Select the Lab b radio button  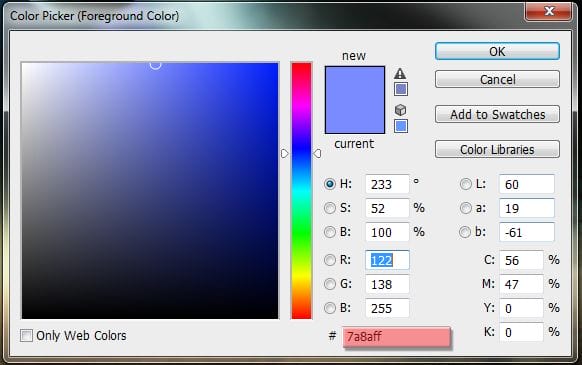coord(465,232)
